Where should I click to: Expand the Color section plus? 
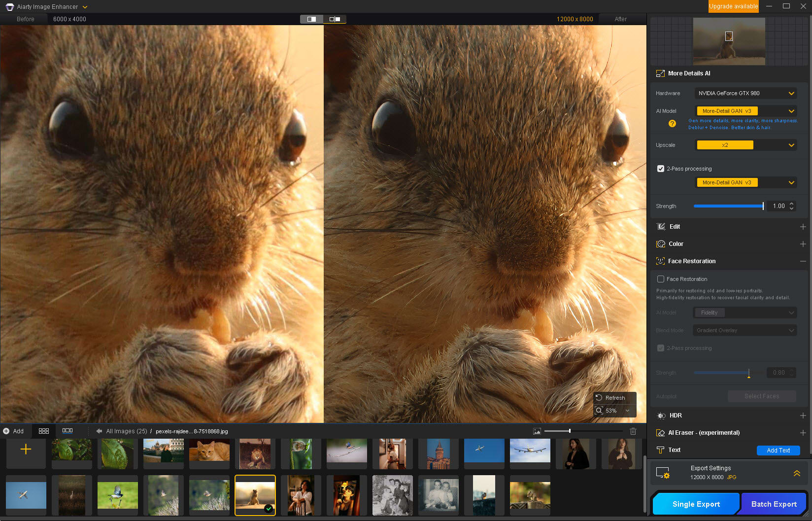coord(803,244)
